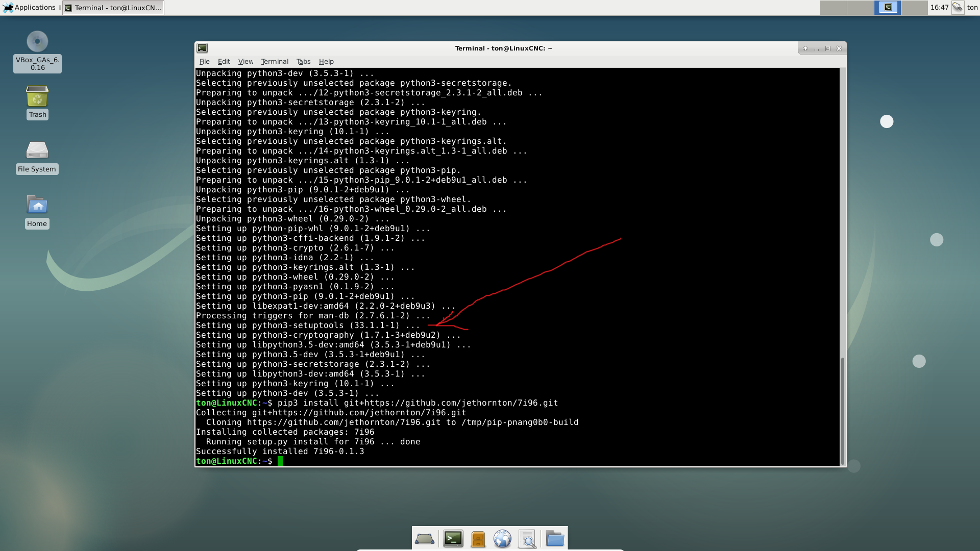
Task: Switch to the fourth workspace in the pager
Action: coord(915,7)
